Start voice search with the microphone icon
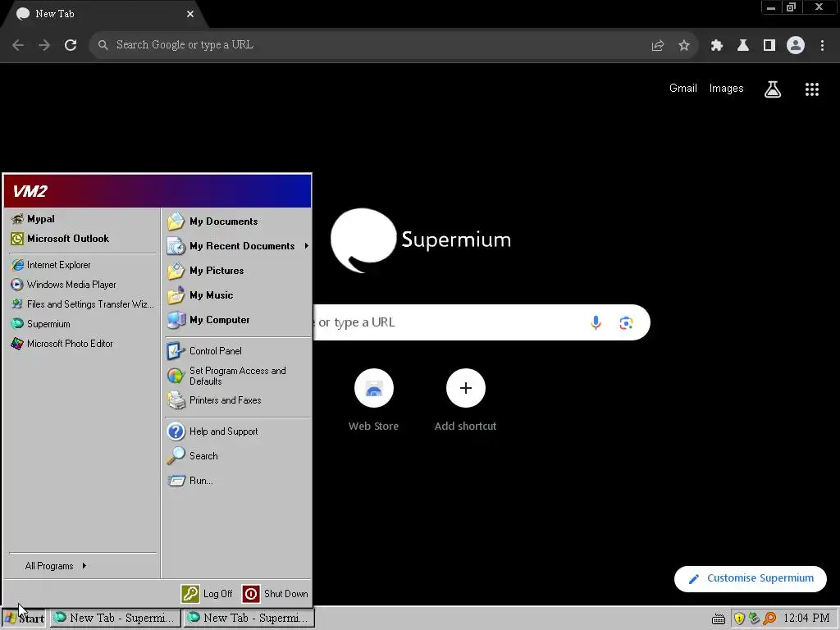The height and width of the screenshot is (630, 840). pos(596,322)
